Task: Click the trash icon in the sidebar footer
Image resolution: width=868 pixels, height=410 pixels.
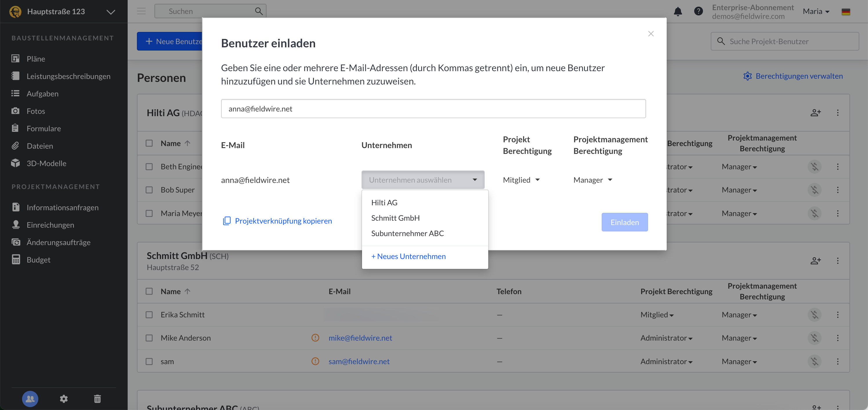Action: [97, 399]
